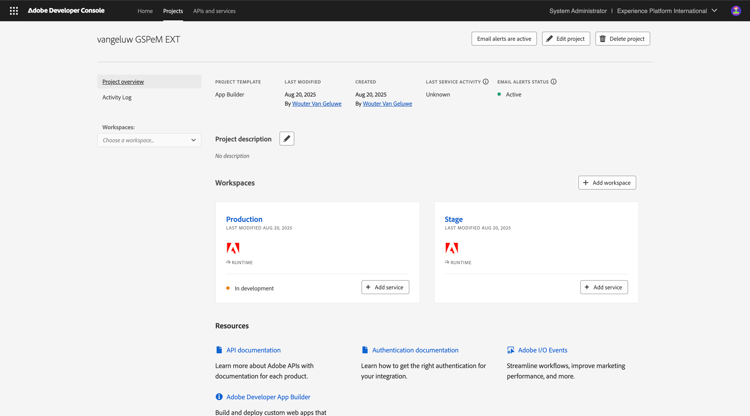
Task: Click the Adobe Developer App Builder info icon
Action: pyautogui.click(x=219, y=397)
